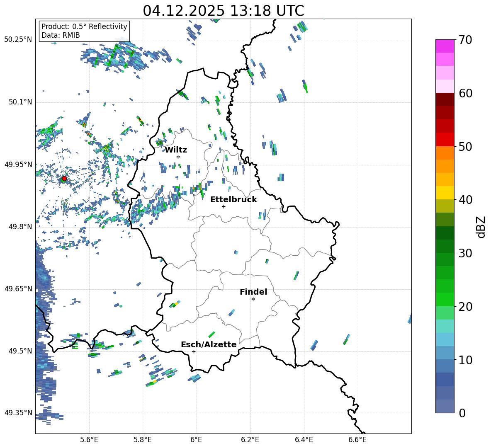The width and height of the screenshot is (491, 448).
Task: Click the 49.35°N latitude label
Action: (18, 413)
